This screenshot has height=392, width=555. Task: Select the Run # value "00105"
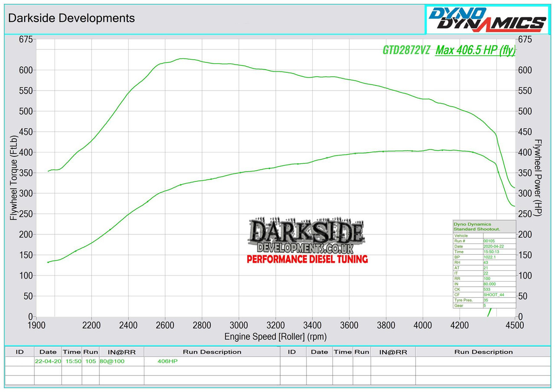[490, 241]
